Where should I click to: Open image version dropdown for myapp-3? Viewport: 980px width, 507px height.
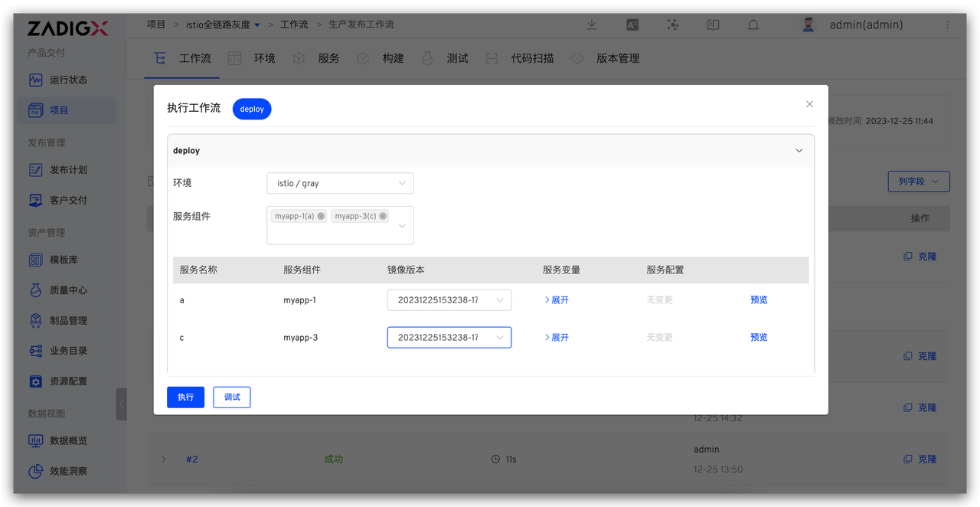449,338
